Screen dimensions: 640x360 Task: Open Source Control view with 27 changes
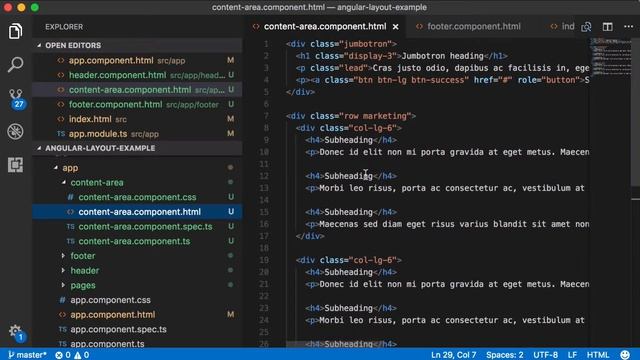click(16, 98)
